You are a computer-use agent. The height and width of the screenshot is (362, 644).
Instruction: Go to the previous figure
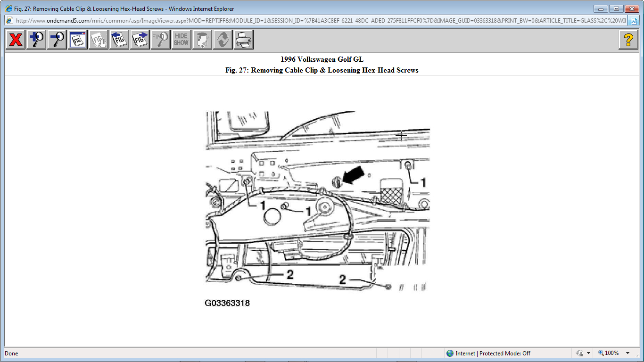(119, 40)
